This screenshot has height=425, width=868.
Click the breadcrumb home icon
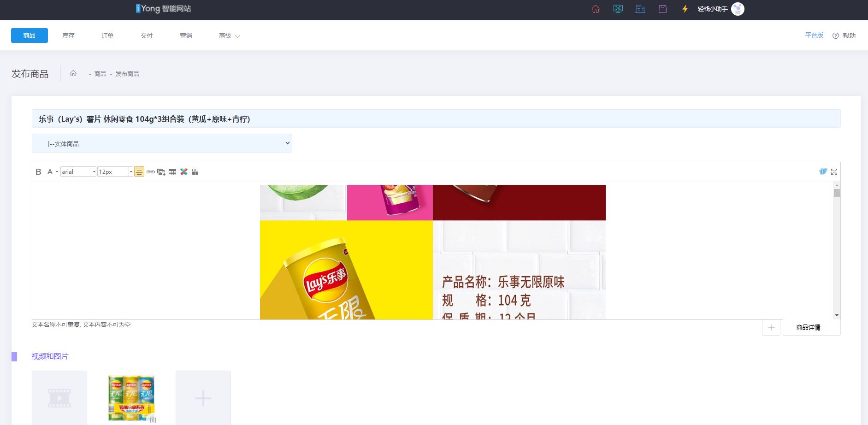pyautogui.click(x=73, y=73)
